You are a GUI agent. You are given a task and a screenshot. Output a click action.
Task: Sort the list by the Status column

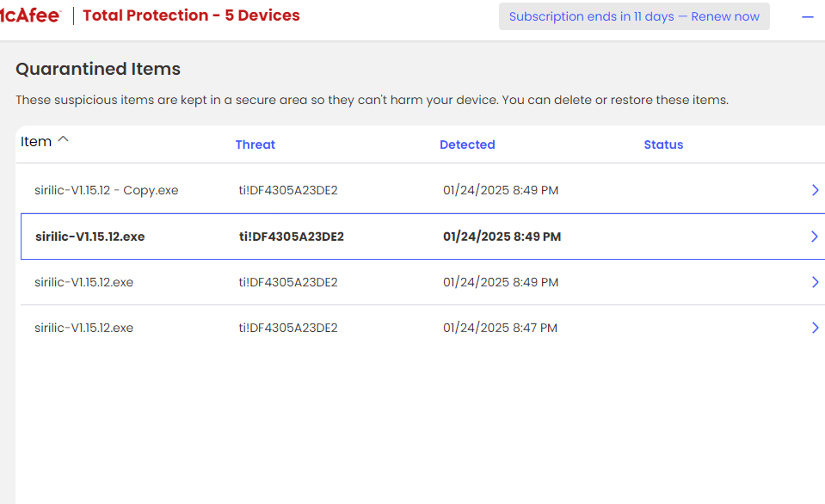click(x=663, y=144)
